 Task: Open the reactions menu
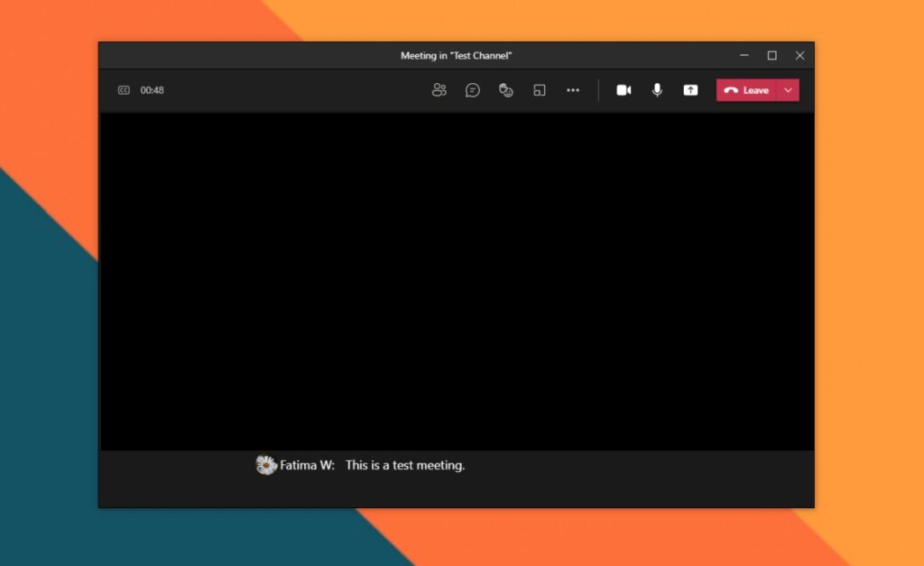505,90
